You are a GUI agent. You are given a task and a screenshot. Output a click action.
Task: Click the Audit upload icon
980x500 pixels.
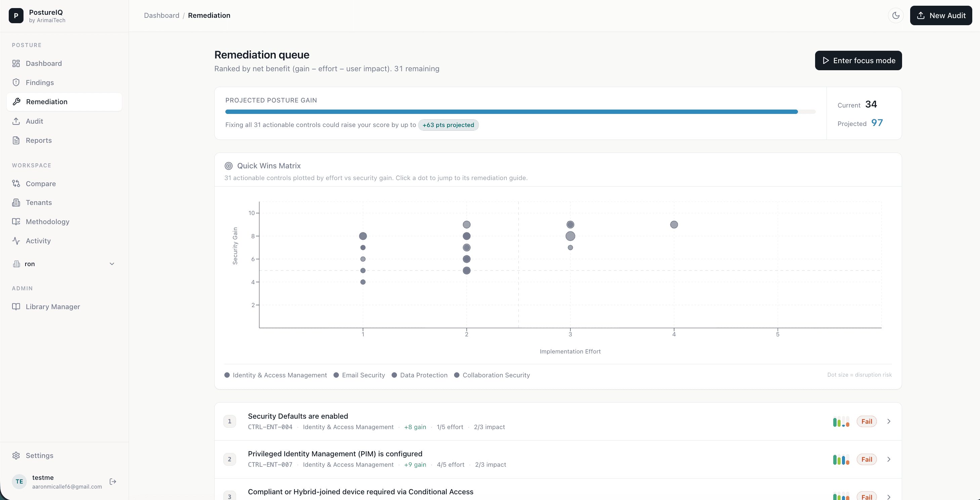click(16, 121)
